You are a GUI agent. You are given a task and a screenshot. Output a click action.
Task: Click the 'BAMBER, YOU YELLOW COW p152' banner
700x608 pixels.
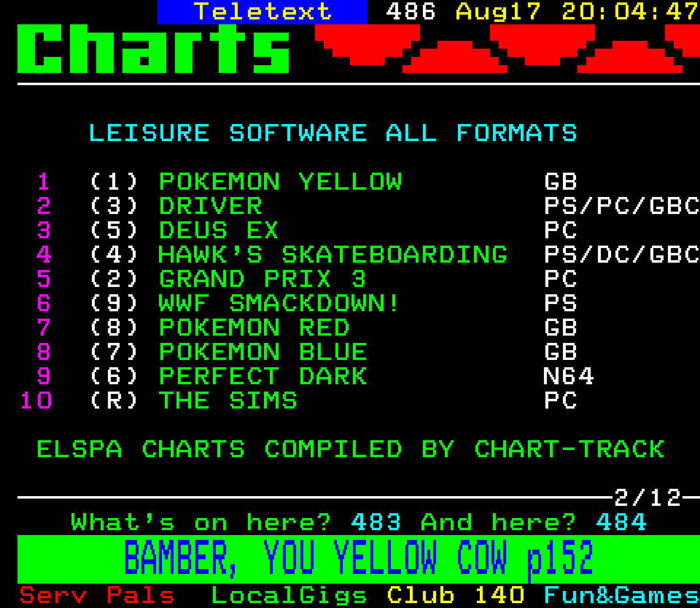359,559
